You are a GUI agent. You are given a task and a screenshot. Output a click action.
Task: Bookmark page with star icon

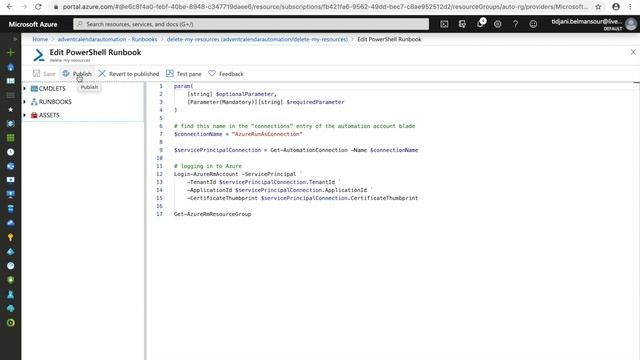598,7
